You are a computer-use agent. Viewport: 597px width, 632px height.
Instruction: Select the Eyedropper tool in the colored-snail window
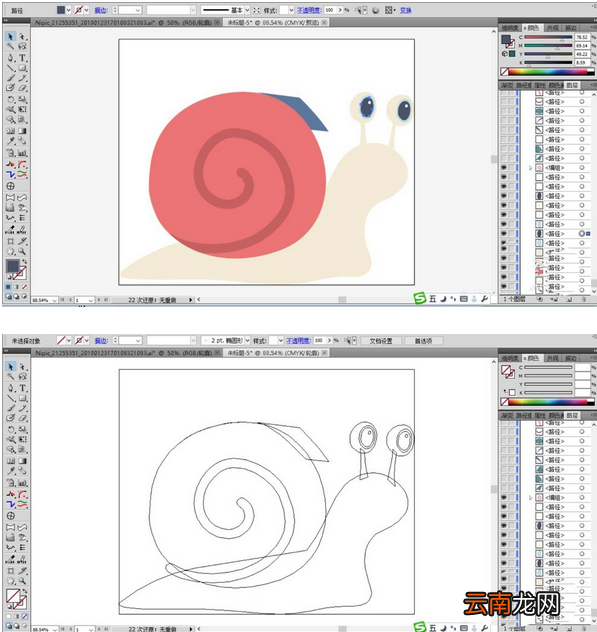pos(10,141)
